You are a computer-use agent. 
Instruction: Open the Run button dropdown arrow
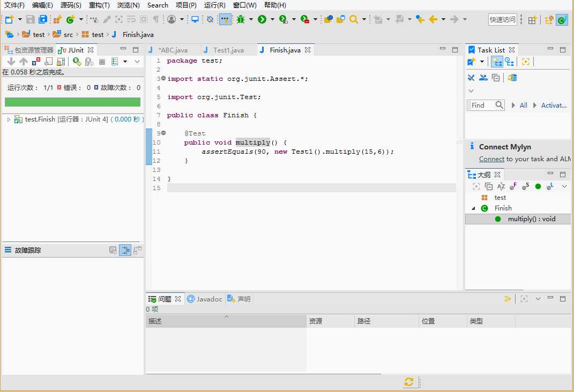tap(272, 20)
